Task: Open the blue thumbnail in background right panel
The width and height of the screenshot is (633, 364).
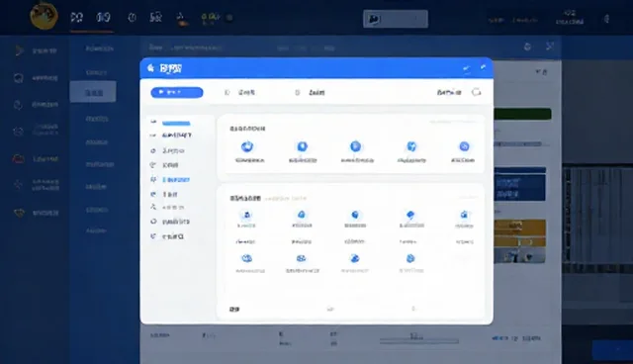Action: coord(520,184)
